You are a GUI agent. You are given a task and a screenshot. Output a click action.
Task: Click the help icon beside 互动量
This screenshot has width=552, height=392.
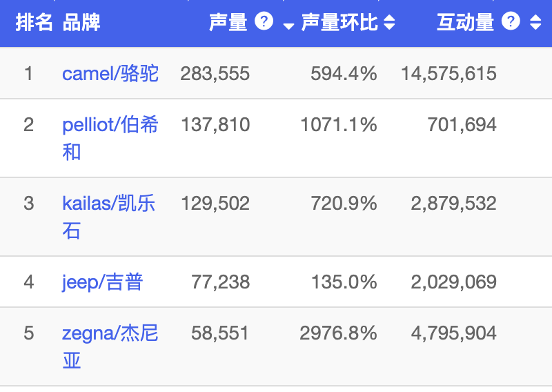point(511,22)
